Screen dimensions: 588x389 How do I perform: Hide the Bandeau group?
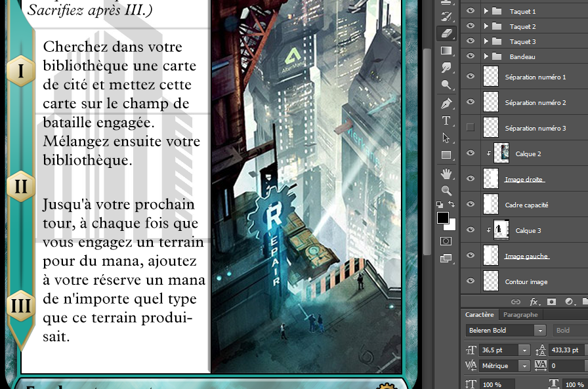pyautogui.click(x=471, y=56)
